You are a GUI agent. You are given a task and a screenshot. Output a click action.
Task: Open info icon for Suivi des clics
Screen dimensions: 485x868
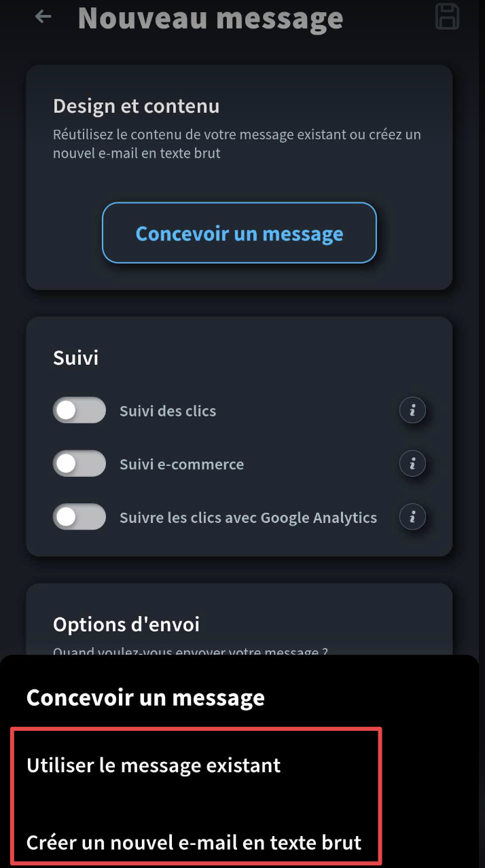412,410
